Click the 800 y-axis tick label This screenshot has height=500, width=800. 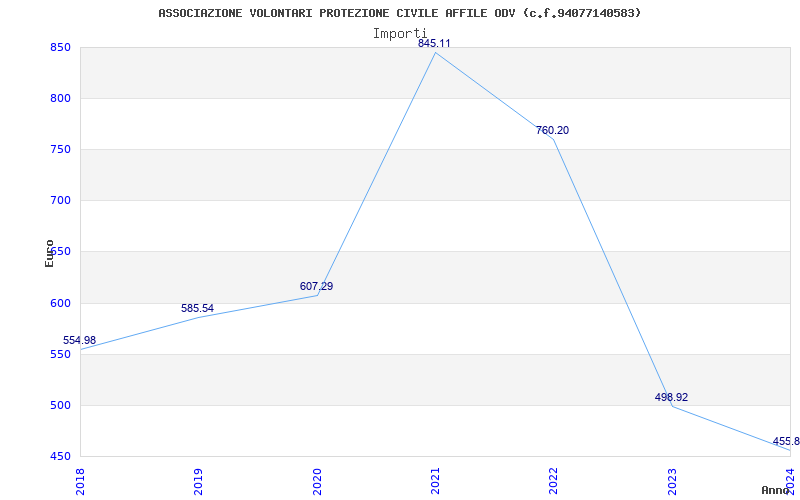[59, 98]
